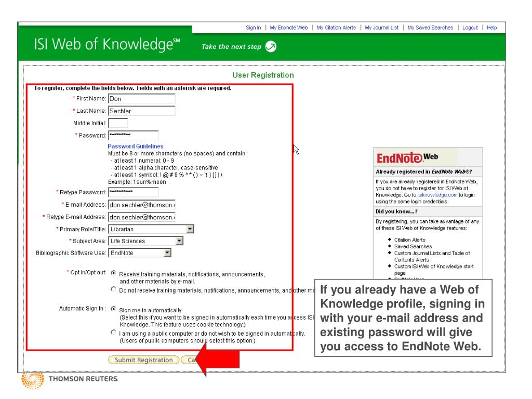Open the Password Guidelines link
The height and width of the screenshot is (399, 532).
click(x=136, y=146)
